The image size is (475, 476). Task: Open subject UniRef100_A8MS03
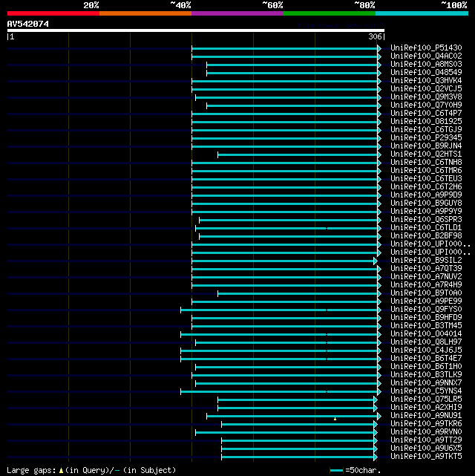click(426, 64)
